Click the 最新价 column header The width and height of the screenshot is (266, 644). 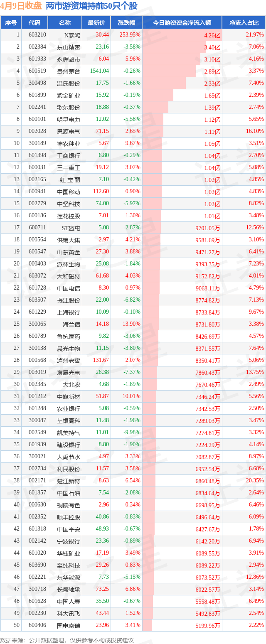point(97,23)
